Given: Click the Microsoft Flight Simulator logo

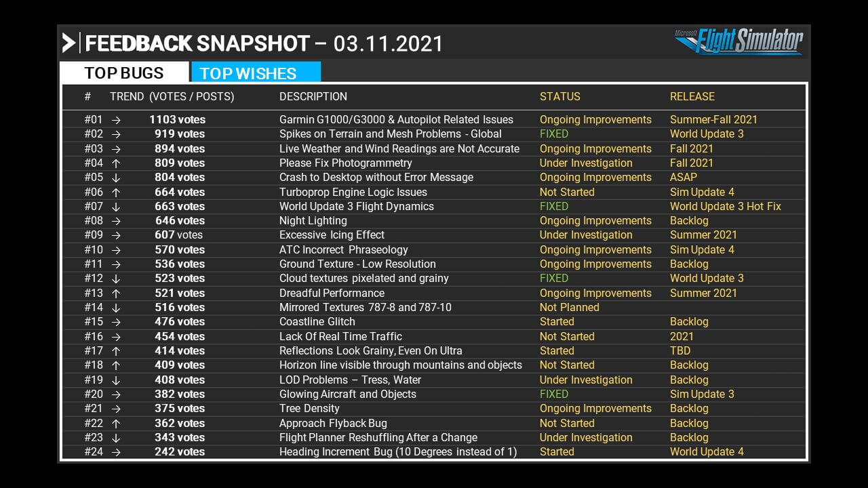Looking at the screenshot, I should [738, 42].
